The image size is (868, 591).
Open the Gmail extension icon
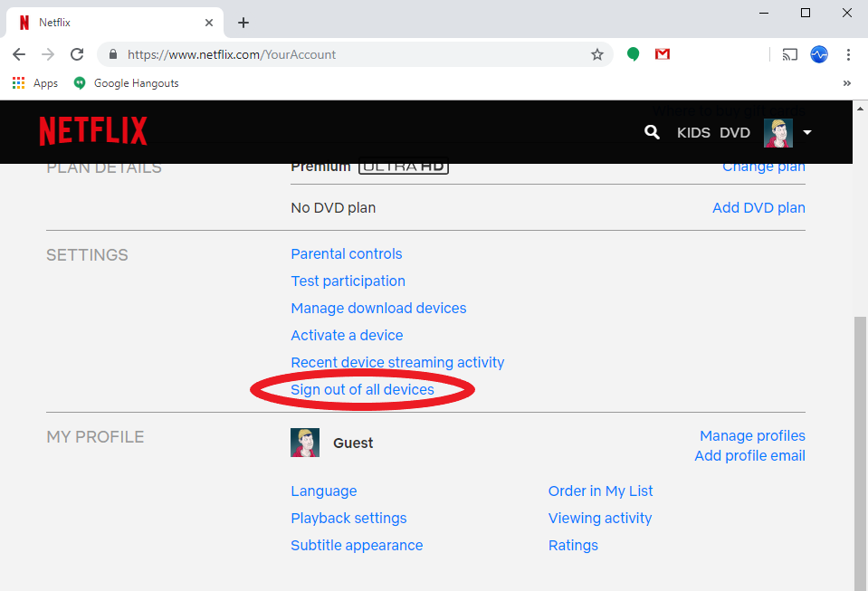662,54
